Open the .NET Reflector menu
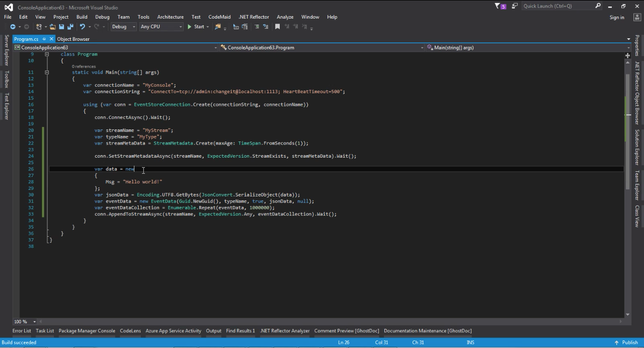The image size is (644, 348). coord(254,17)
